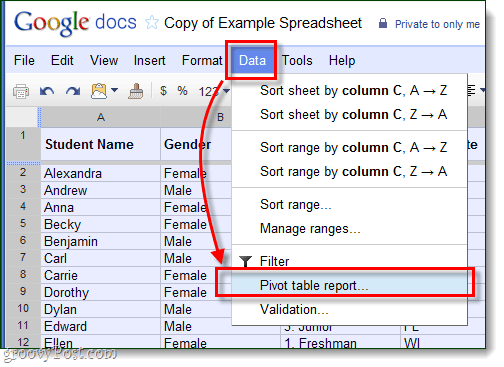The image size is (504, 367).
Task: Click the Benjamin cell
Action: pyautogui.click(x=101, y=241)
